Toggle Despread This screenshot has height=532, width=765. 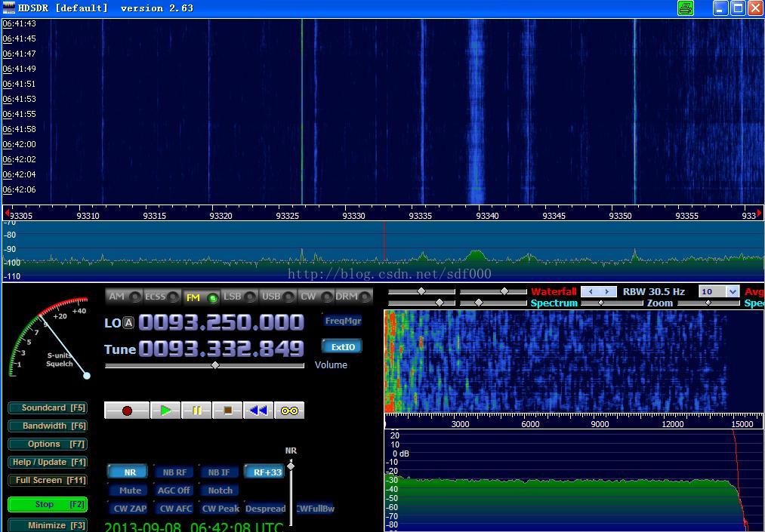coord(265,508)
